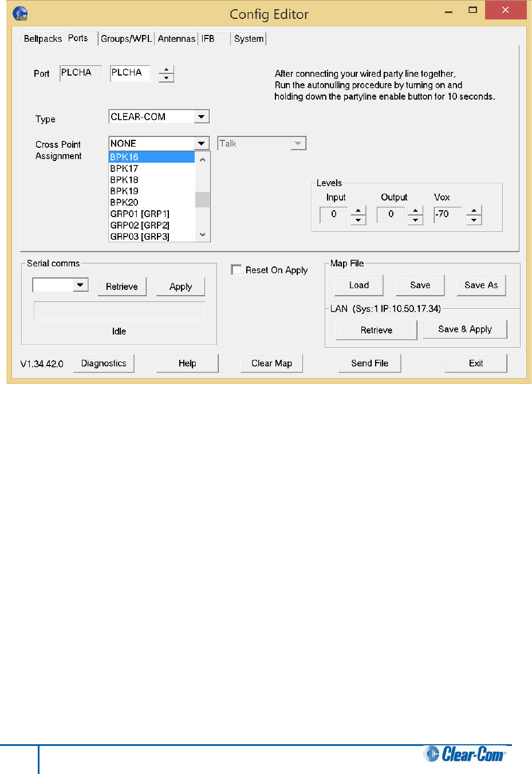
Task: Open the Ports tab
Action: coord(78,38)
